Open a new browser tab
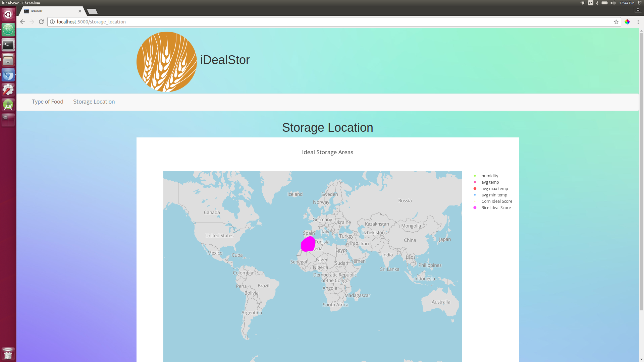Screen dimensions: 644x362 [x=92, y=11]
